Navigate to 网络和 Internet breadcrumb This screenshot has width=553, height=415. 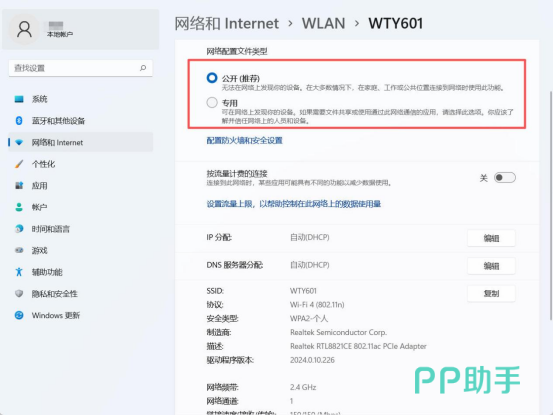(x=227, y=24)
